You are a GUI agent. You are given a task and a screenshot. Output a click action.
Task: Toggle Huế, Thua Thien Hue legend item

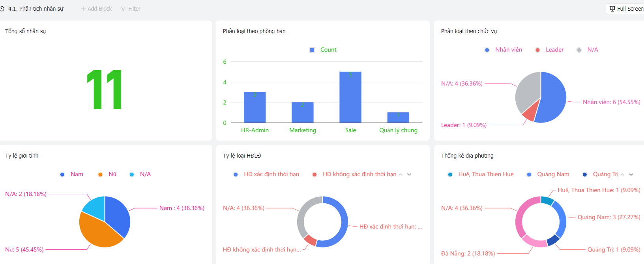pyautogui.click(x=481, y=174)
